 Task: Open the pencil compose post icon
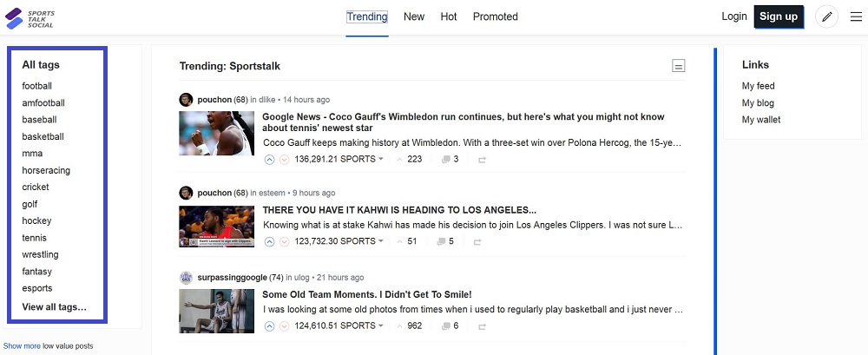coord(826,17)
